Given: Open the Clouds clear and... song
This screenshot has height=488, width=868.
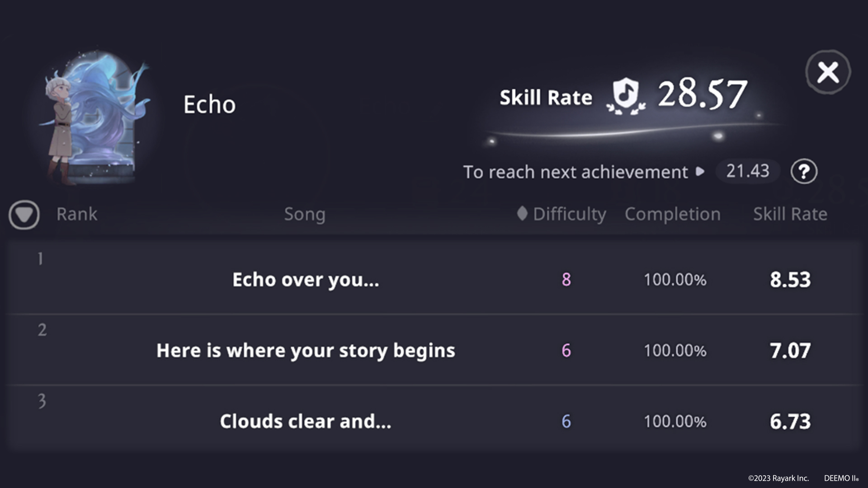Looking at the screenshot, I should [x=306, y=422].
